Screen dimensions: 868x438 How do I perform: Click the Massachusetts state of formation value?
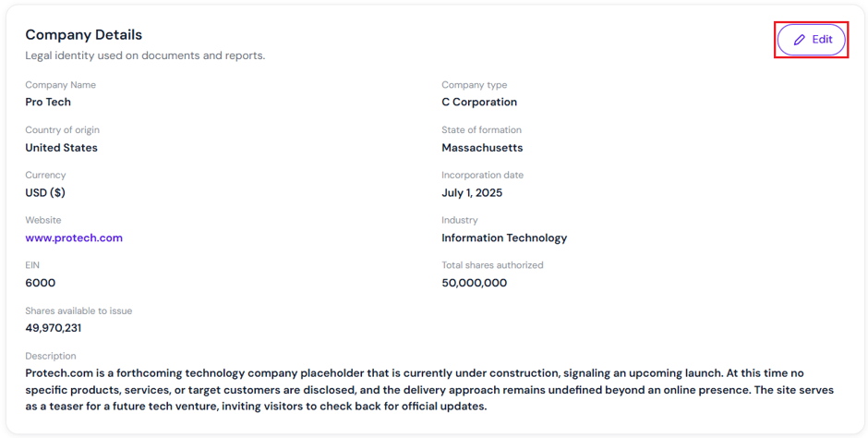[x=482, y=148]
